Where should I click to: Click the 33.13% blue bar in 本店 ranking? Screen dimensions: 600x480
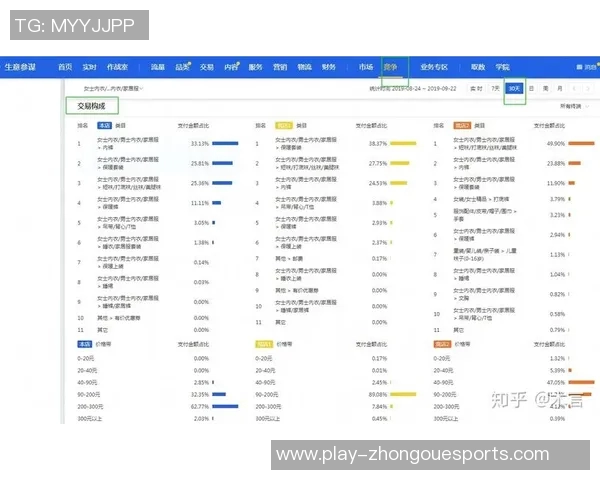(225, 143)
